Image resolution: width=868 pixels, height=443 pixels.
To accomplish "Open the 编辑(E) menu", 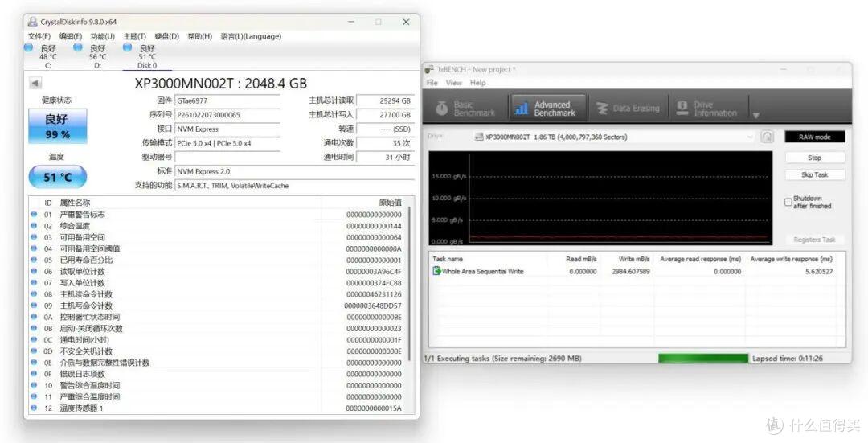I will 70,36.
